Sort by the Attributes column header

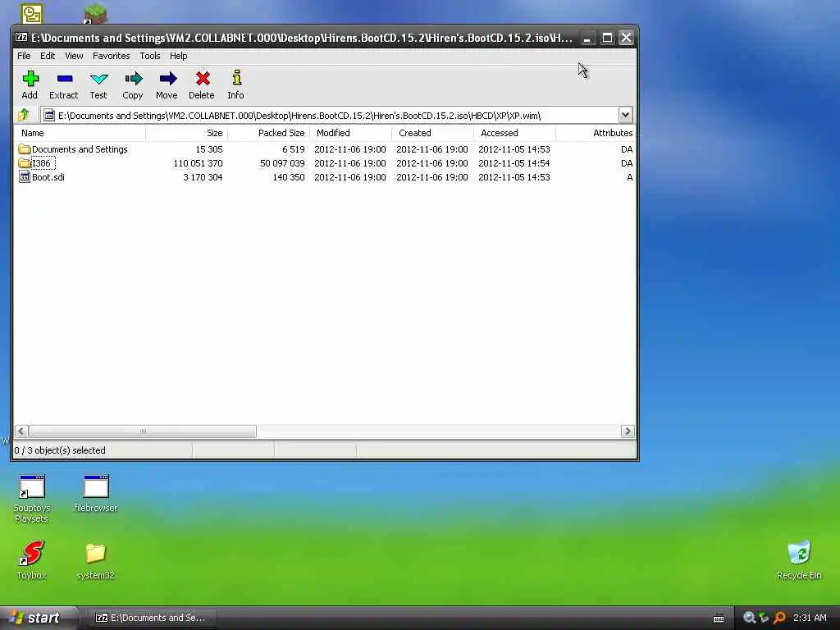[x=596, y=133]
